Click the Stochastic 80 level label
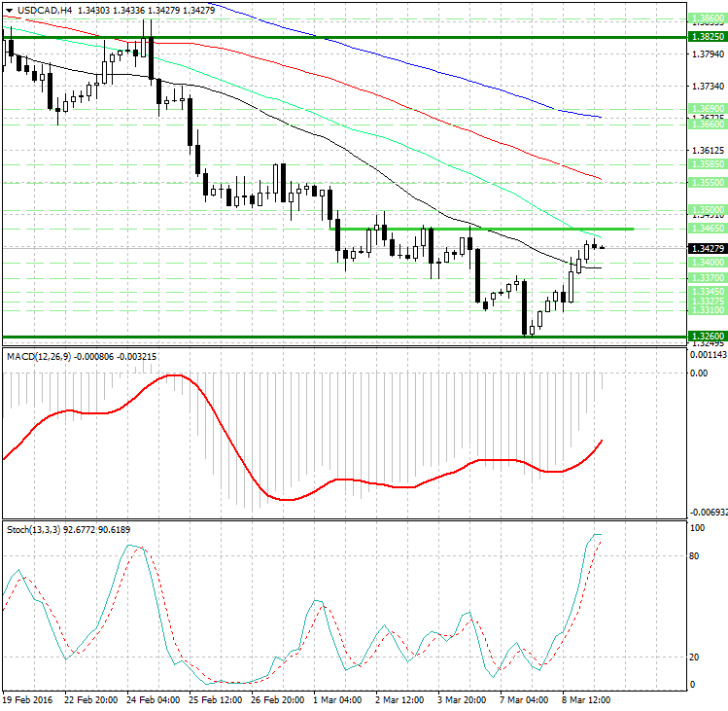 pos(694,556)
